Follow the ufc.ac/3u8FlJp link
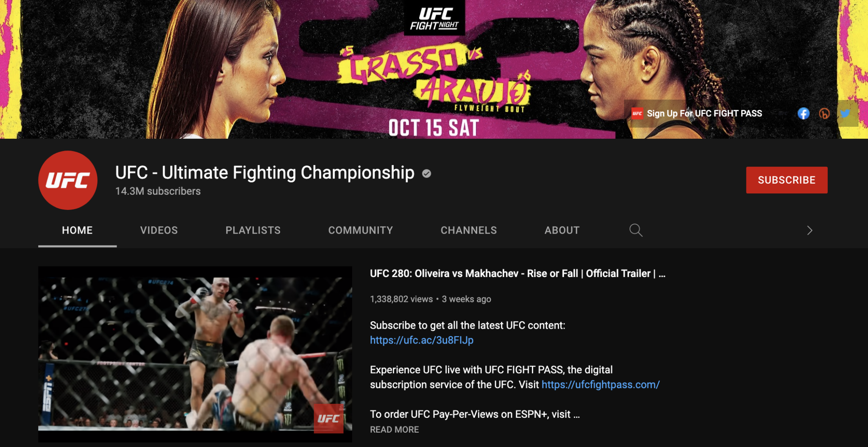Screen dimensions: 868x447 [422, 340]
